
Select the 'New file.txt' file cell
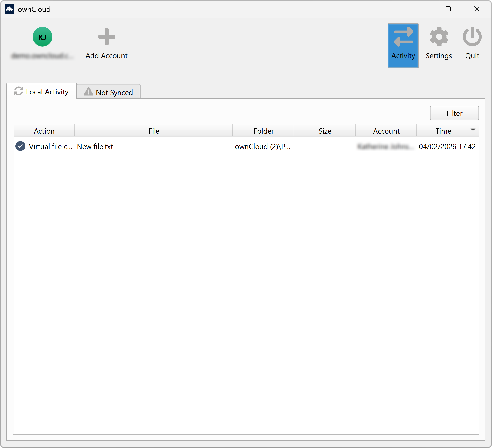coord(95,146)
